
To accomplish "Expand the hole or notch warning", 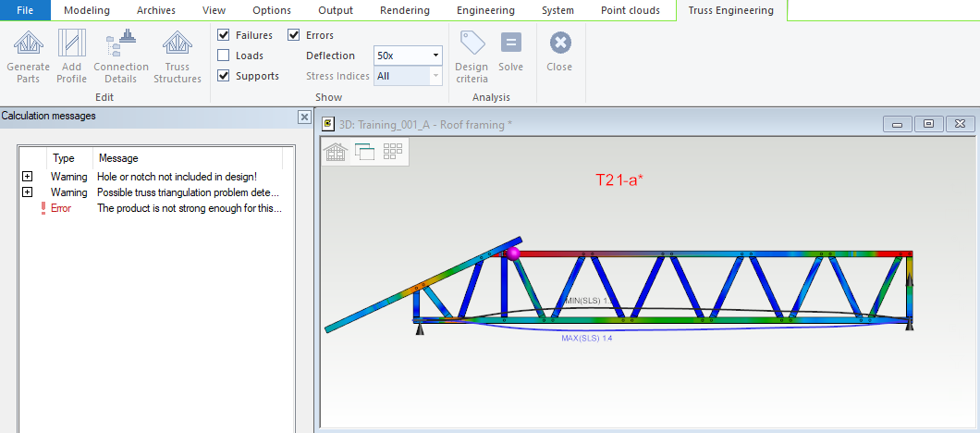I will pos(27,176).
